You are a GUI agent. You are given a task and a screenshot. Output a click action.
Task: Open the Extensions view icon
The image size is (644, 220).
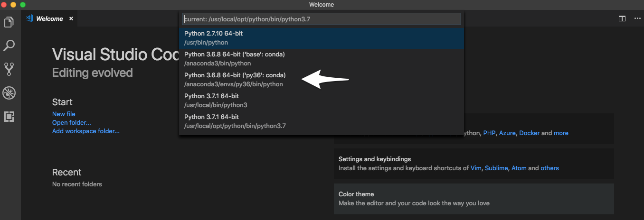[x=9, y=117]
